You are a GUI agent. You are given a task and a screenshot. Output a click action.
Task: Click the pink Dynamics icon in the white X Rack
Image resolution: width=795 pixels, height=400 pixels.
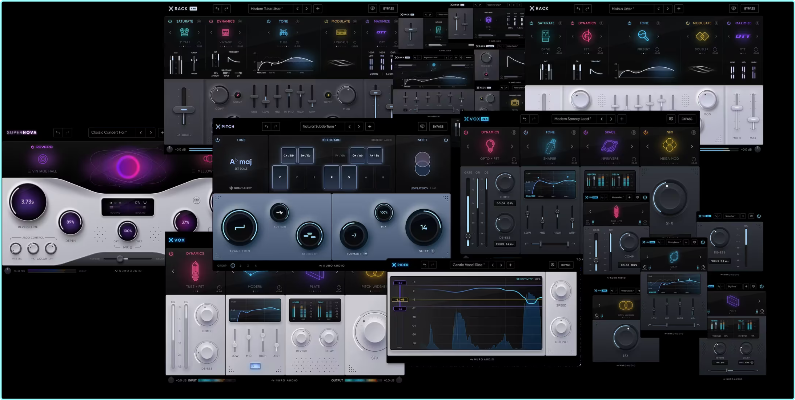tap(587, 36)
